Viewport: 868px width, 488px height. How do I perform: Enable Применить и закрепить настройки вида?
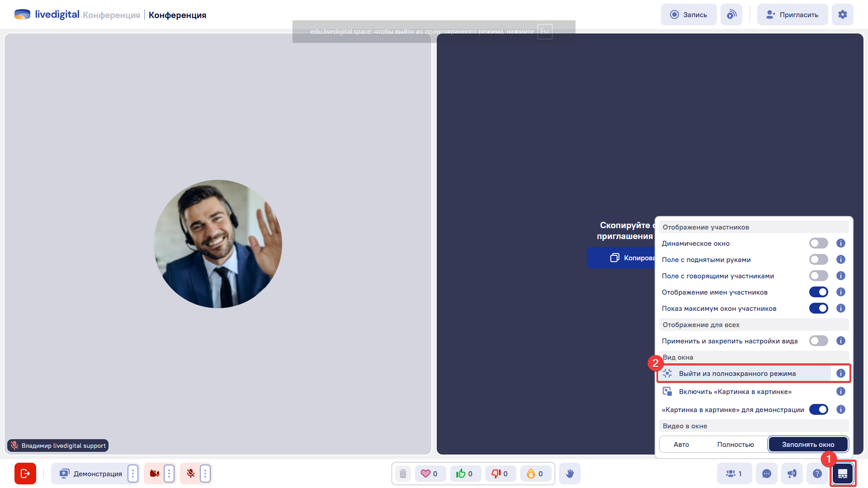(x=818, y=341)
